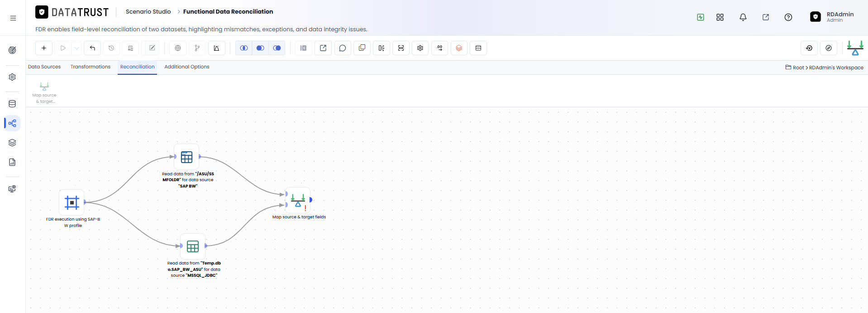868x313 pixels.
Task: Select the third overlapping circles join toggle
Action: click(x=277, y=48)
